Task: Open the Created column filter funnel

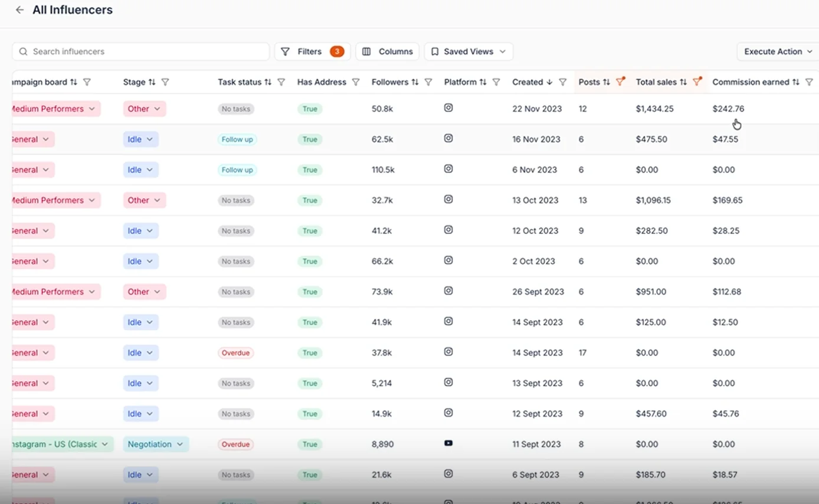Action: coord(563,83)
